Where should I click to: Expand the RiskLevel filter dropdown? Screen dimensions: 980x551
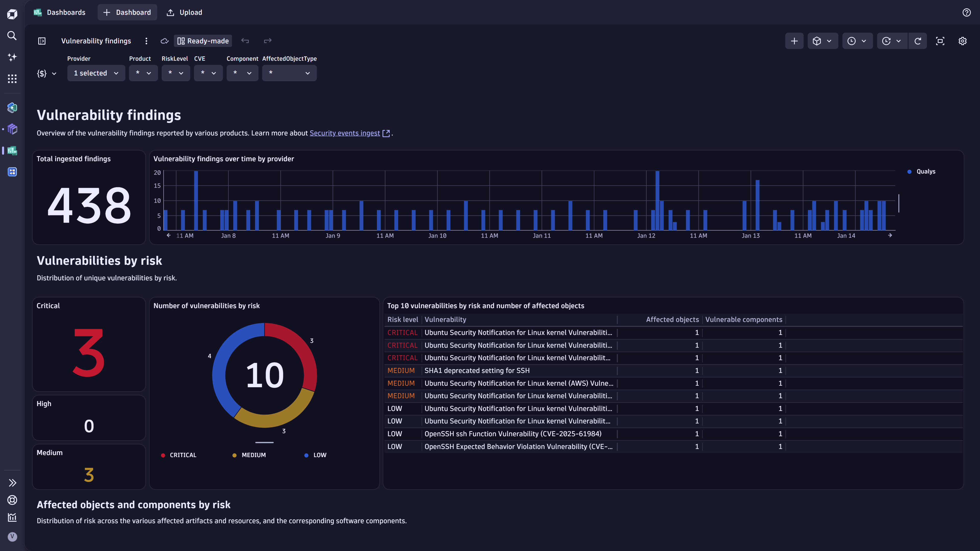(x=176, y=73)
